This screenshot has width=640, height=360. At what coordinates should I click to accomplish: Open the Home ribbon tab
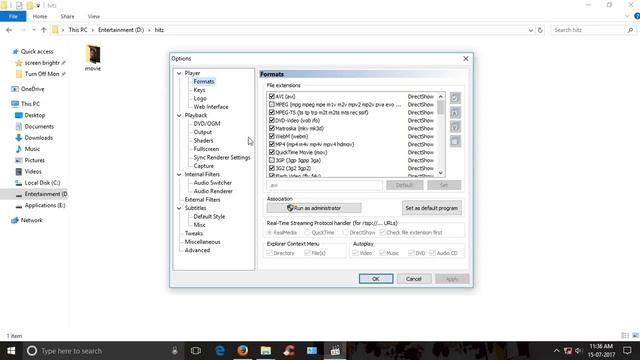(x=40, y=16)
